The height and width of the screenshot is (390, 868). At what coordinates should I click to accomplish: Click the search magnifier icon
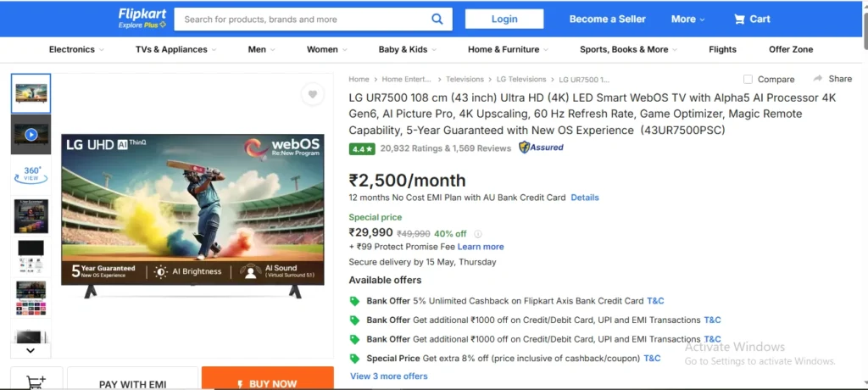pos(437,19)
